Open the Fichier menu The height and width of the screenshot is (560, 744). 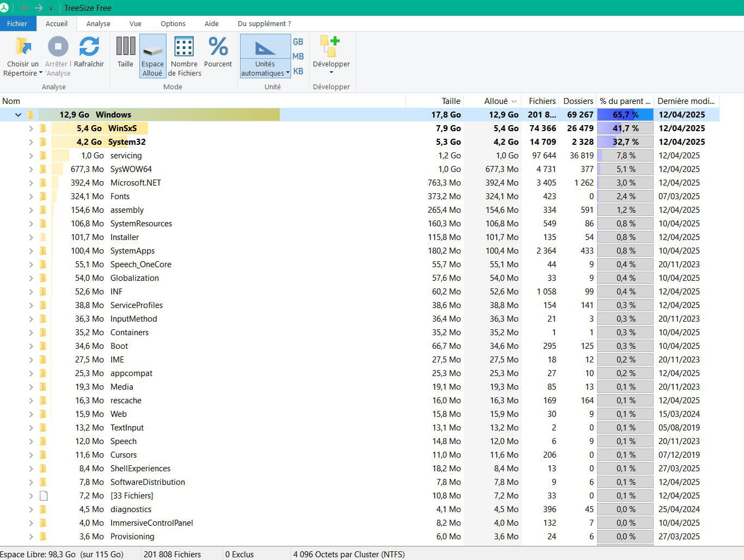(x=17, y=23)
